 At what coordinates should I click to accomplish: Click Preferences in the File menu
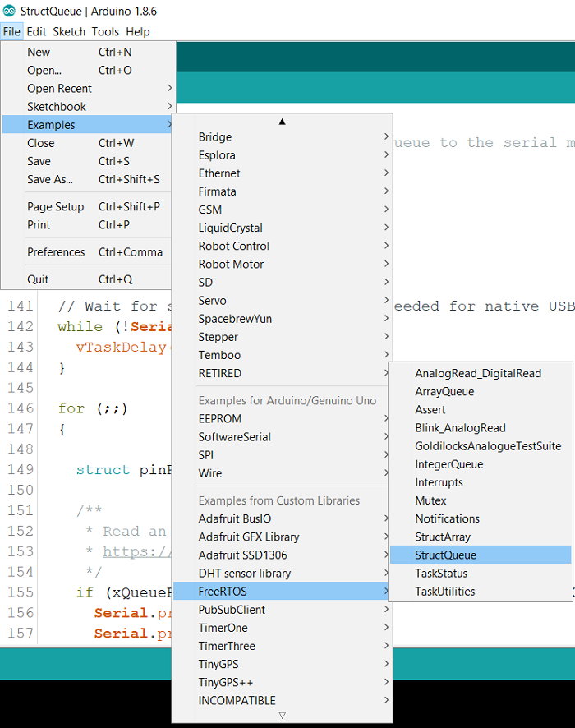pyautogui.click(x=56, y=252)
